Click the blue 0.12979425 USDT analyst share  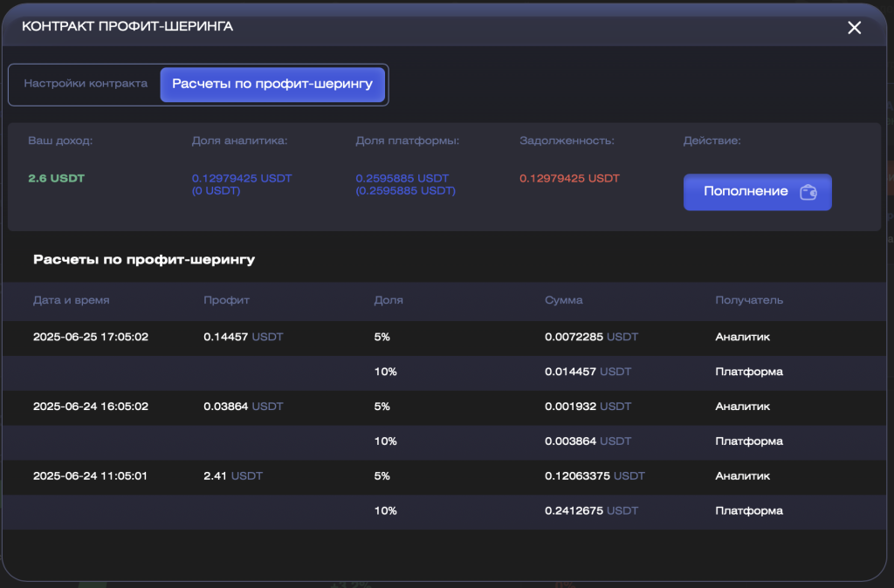tap(242, 178)
